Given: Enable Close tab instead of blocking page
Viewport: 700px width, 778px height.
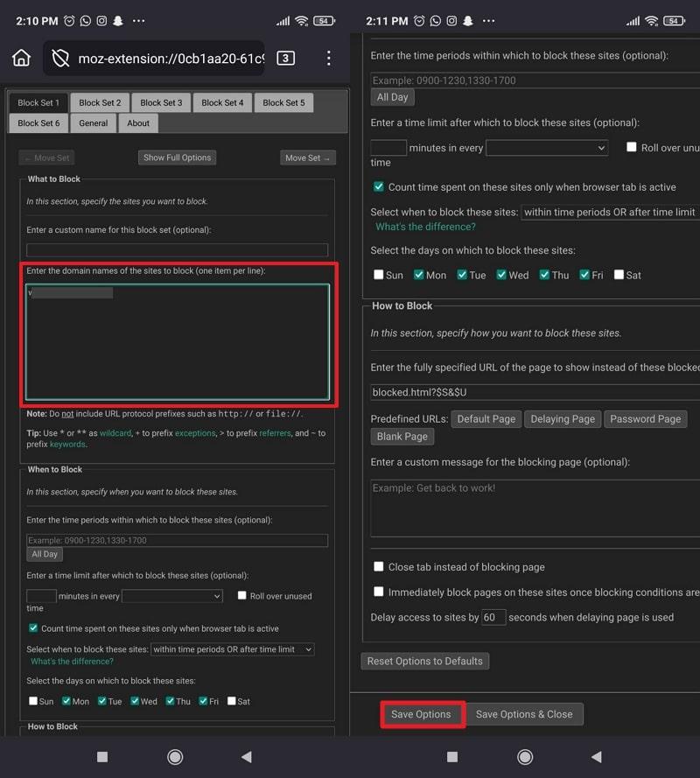Looking at the screenshot, I should click(379, 567).
